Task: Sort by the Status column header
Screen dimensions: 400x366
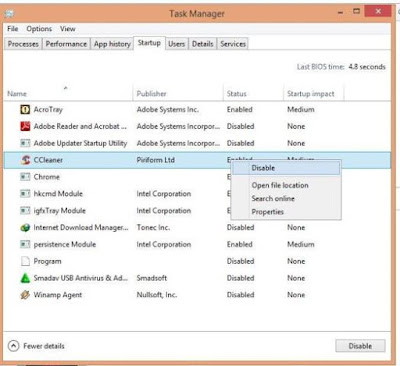Action: (x=253, y=93)
